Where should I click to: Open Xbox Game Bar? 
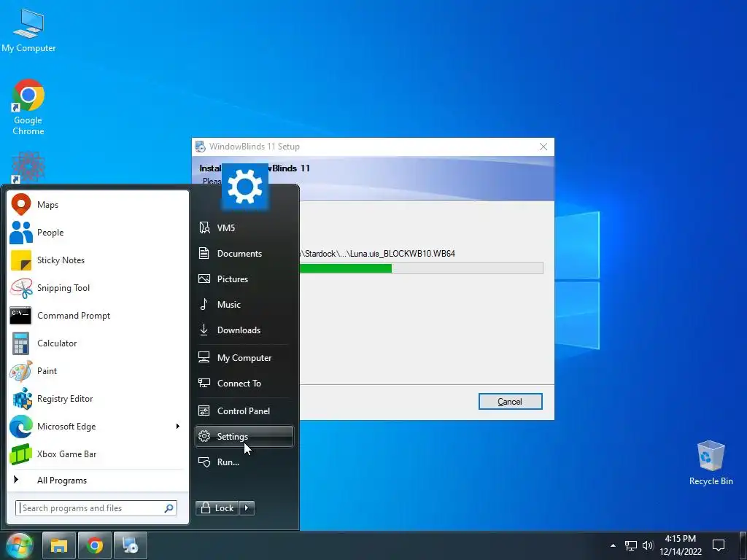[98, 454]
